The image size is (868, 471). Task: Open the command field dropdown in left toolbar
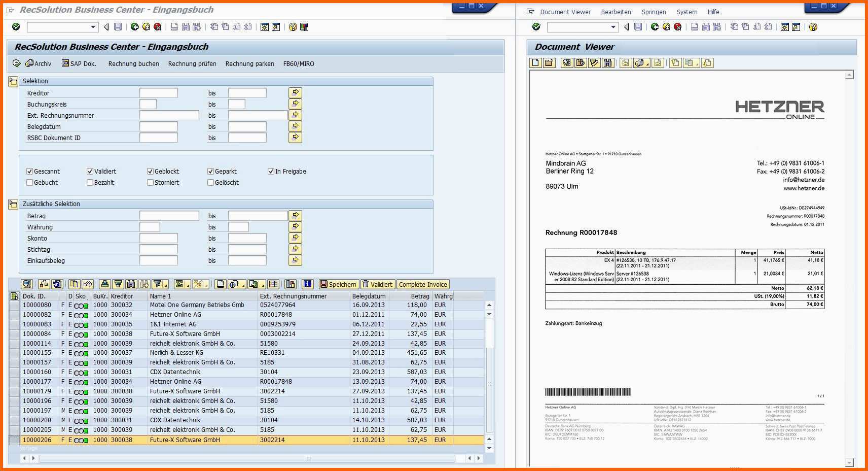(93, 27)
